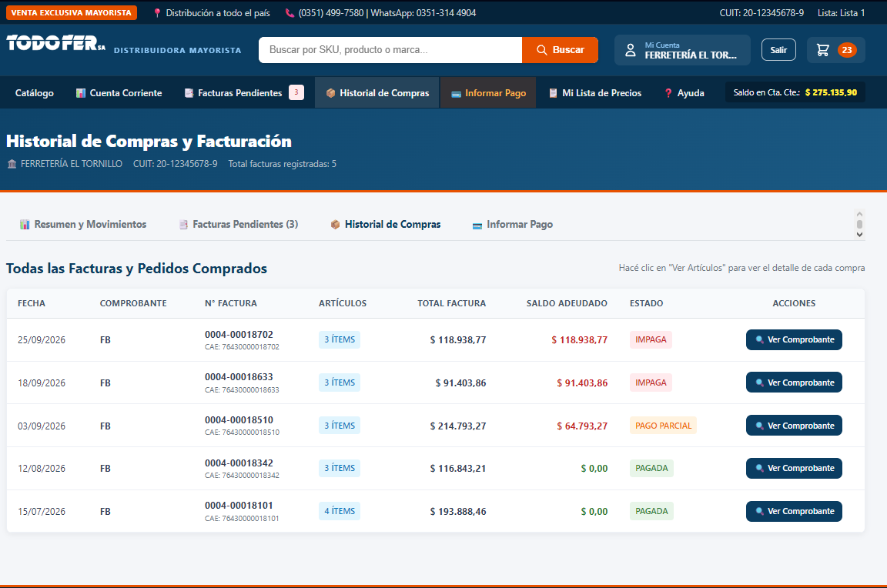Viewport: 887px width, 588px height.
Task: Click the shopping cart icon
Action: coord(823,50)
